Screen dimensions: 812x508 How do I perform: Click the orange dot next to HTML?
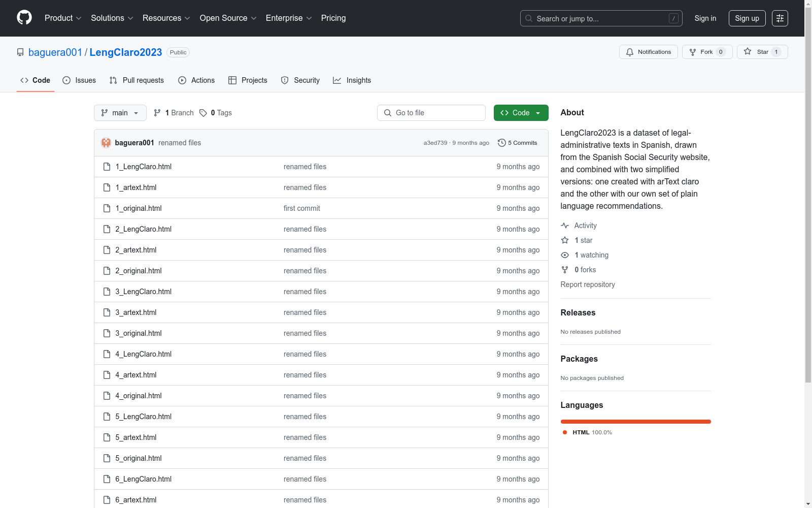point(565,432)
